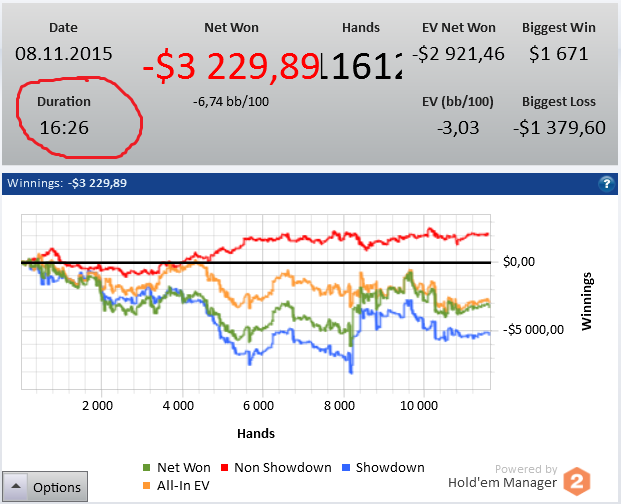This screenshot has width=621, height=504.
Task: Select the orange All-In EV legend swatch
Action: pyautogui.click(x=147, y=485)
